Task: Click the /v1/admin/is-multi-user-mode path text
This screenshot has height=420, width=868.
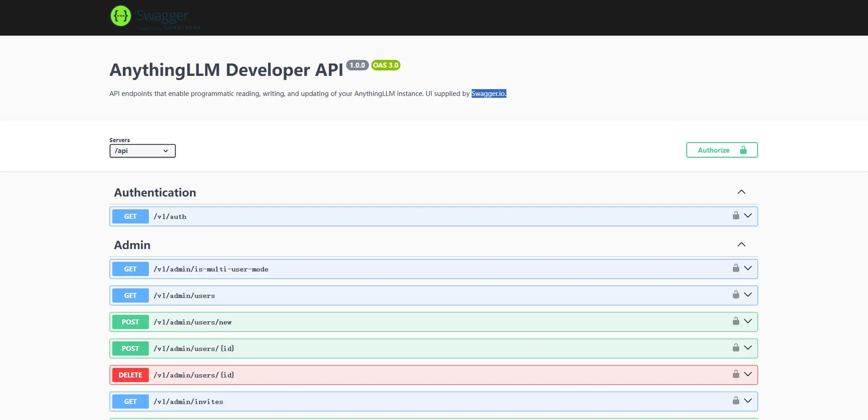Action: pos(211,269)
